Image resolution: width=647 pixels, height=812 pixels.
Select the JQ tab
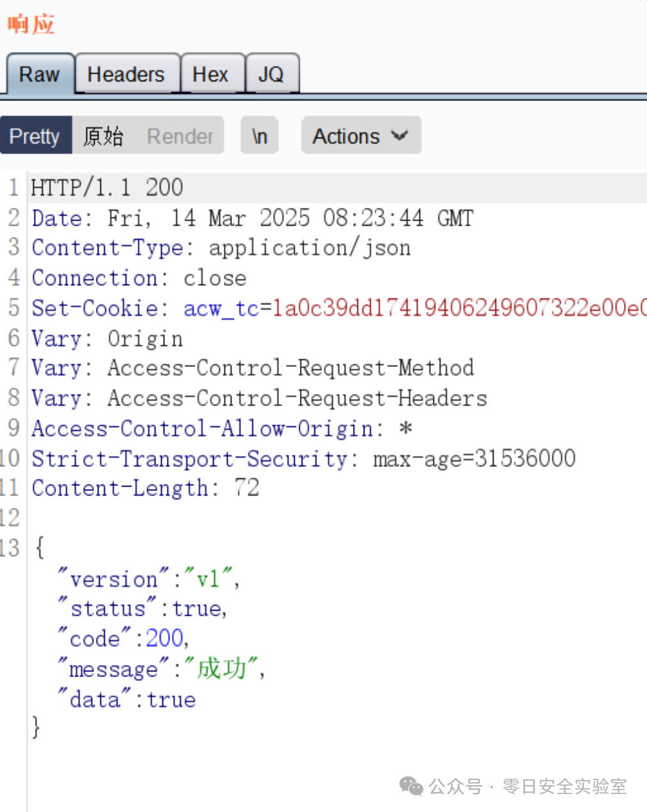coord(271,75)
